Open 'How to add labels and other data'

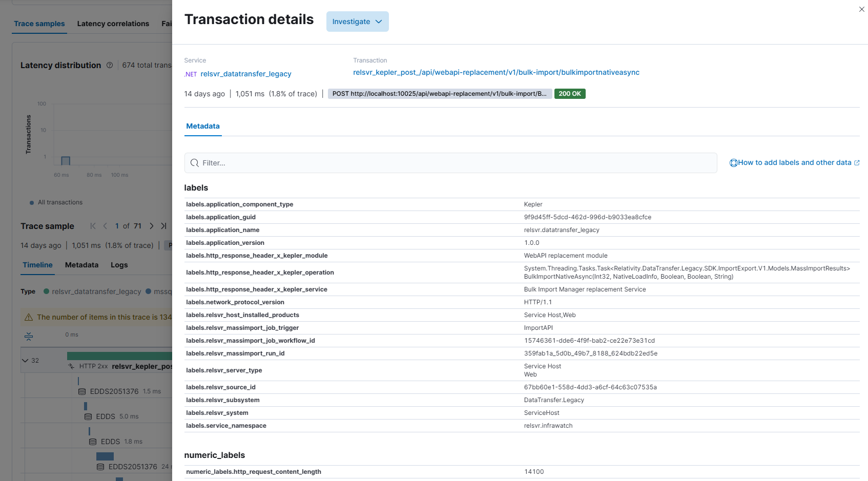click(794, 162)
